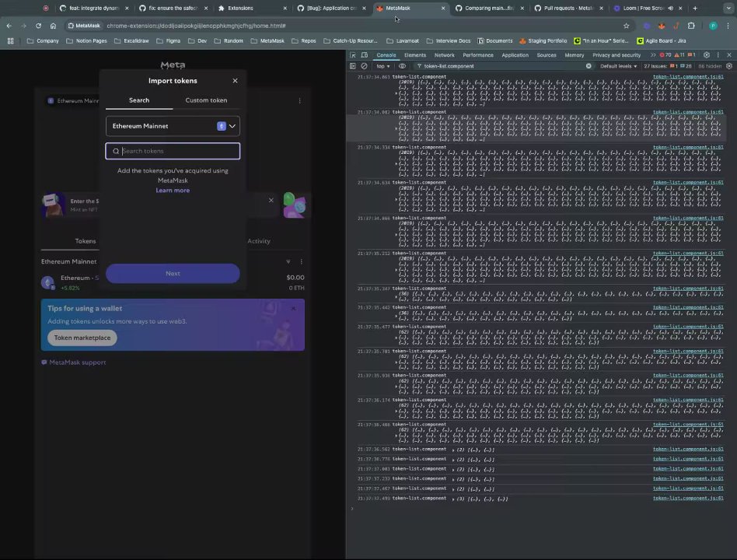Open browser home page icon
Image resolution: width=737 pixels, height=560 pixels.
coord(53,26)
